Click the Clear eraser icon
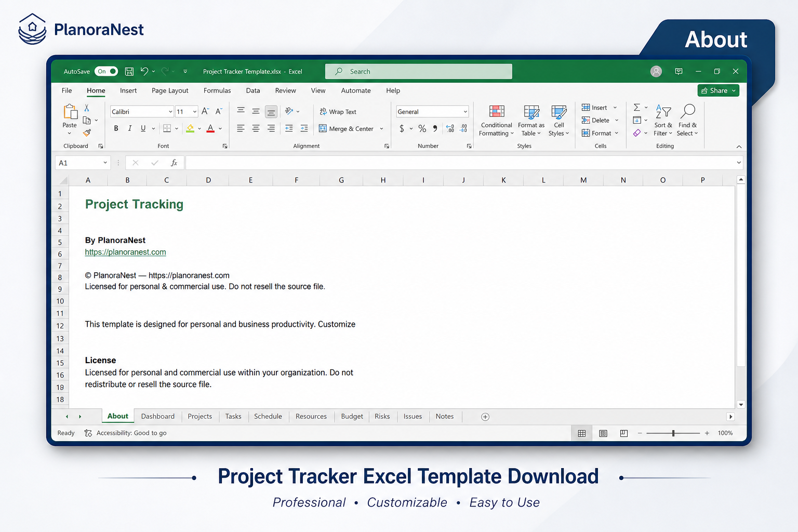The width and height of the screenshot is (798, 532). click(x=636, y=133)
